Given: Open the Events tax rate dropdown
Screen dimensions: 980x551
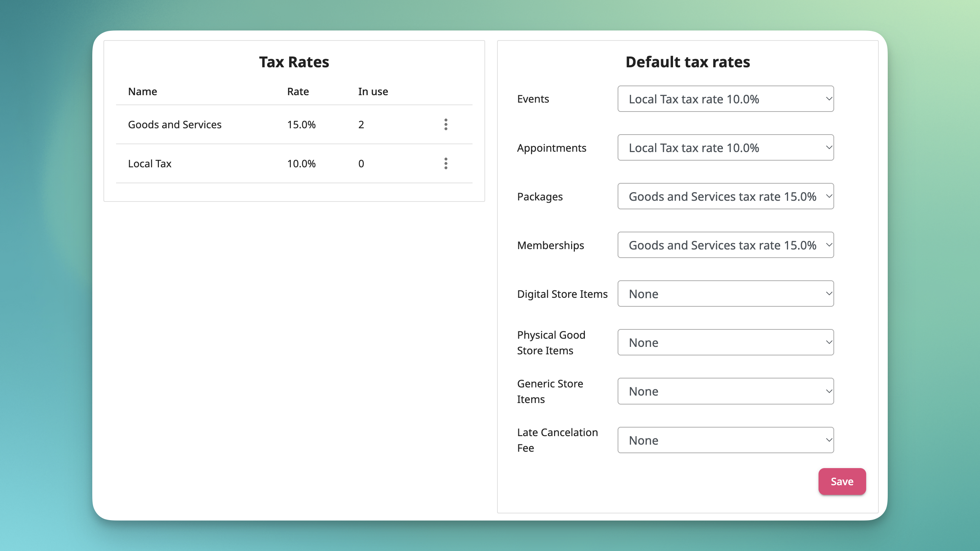Looking at the screenshot, I should (x=726, y=99).
